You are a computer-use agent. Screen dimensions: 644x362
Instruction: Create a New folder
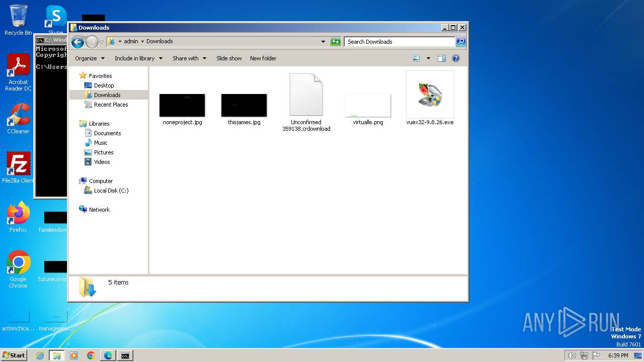tap(263, 58)
